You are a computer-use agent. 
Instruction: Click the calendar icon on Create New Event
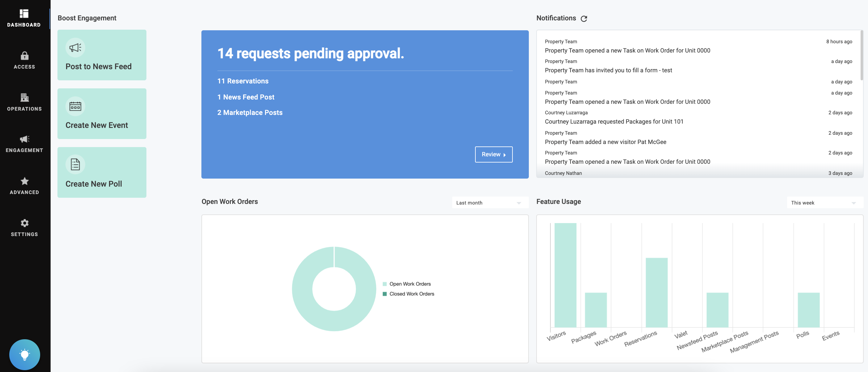coord(75,106)
